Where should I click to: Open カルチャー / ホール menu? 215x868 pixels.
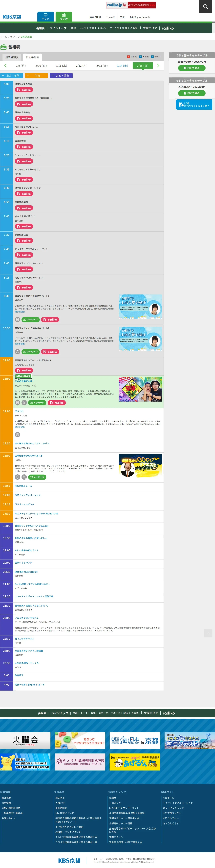tap(140, 18)
